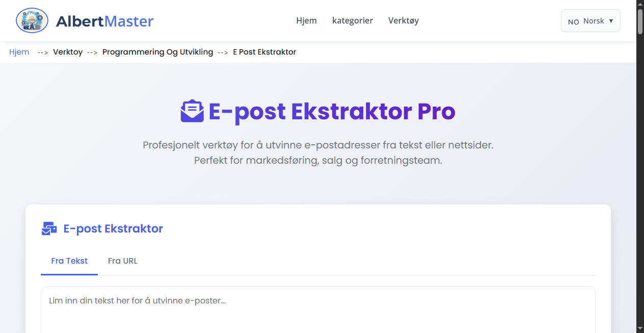Follow the Hjem breadcrumb link
This screenshot has width=644, height=333.
[x=19, y=52]
